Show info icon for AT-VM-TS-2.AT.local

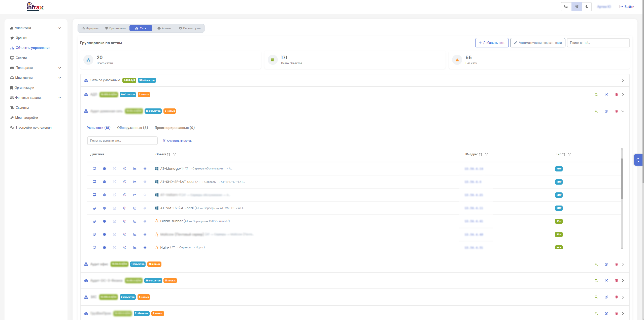(x=125, y=208)
